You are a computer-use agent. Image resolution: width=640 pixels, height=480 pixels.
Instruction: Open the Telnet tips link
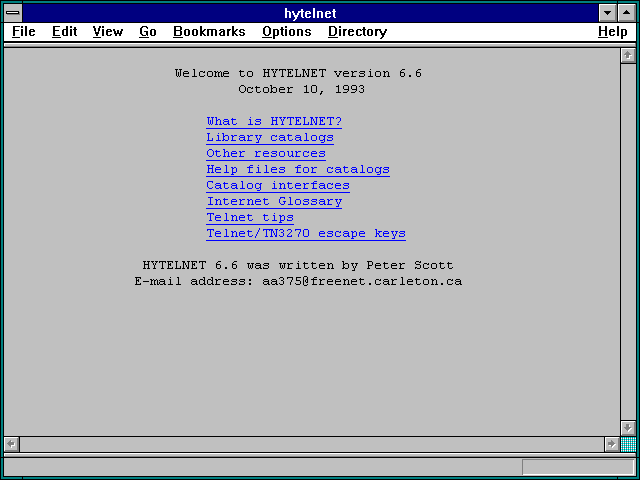[x=250, y=217]
